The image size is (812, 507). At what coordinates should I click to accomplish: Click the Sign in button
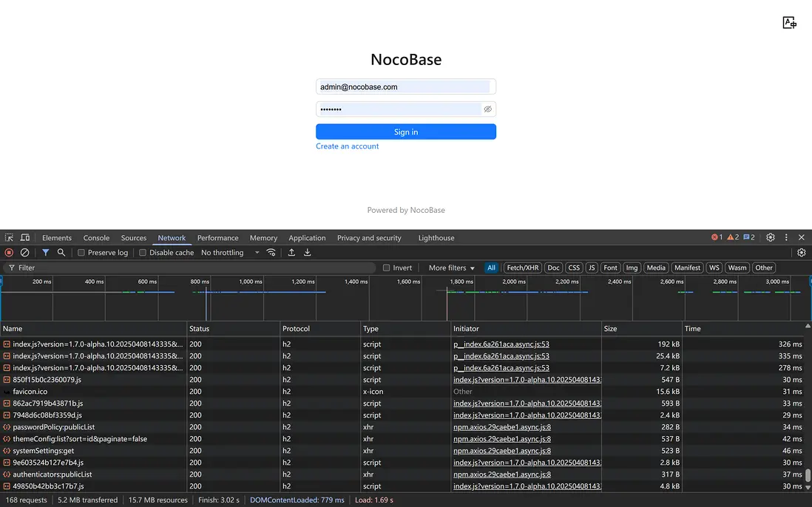(405, 132)
